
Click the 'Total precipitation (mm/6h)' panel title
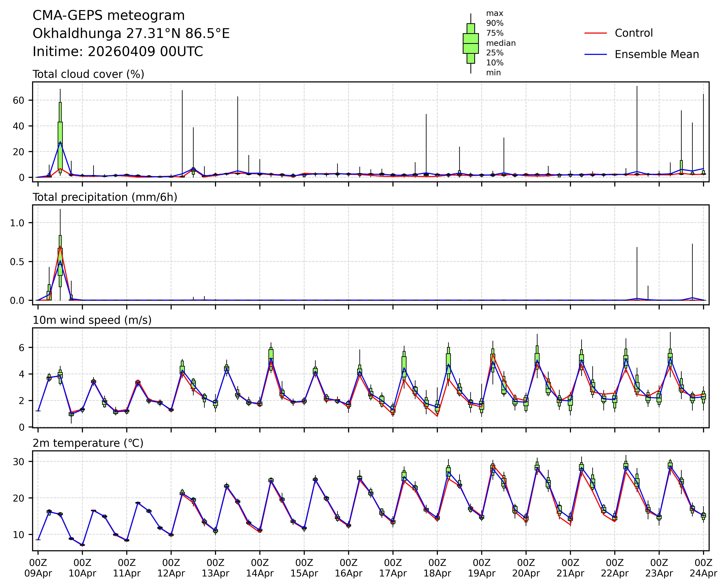[x=105, y=197]
